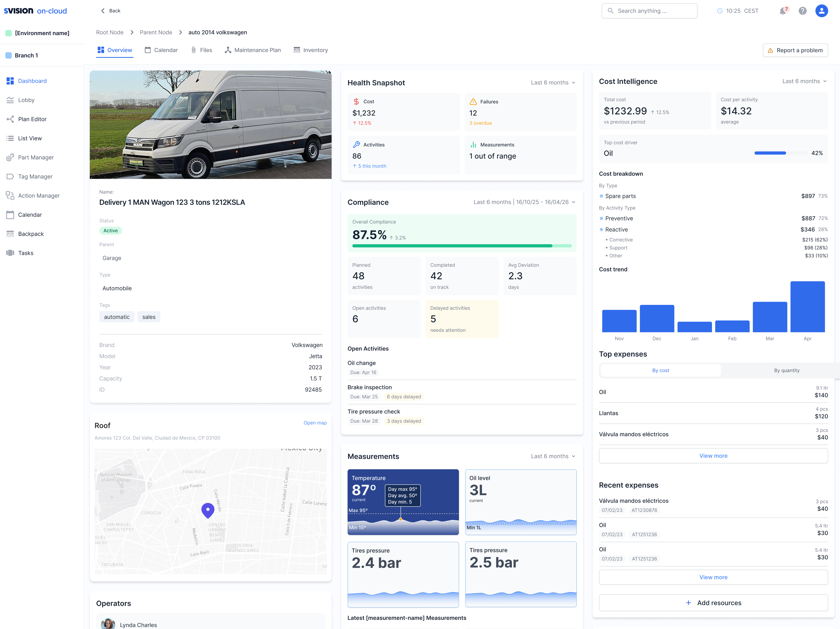Click the search magnifier icon
This screenshot has width=840, height=629.
611,11
